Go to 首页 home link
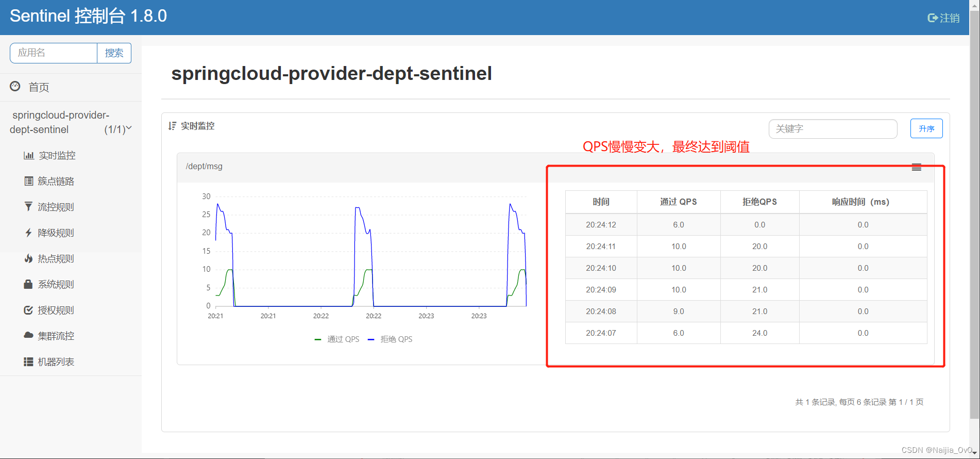 click(x=39, y=87)
